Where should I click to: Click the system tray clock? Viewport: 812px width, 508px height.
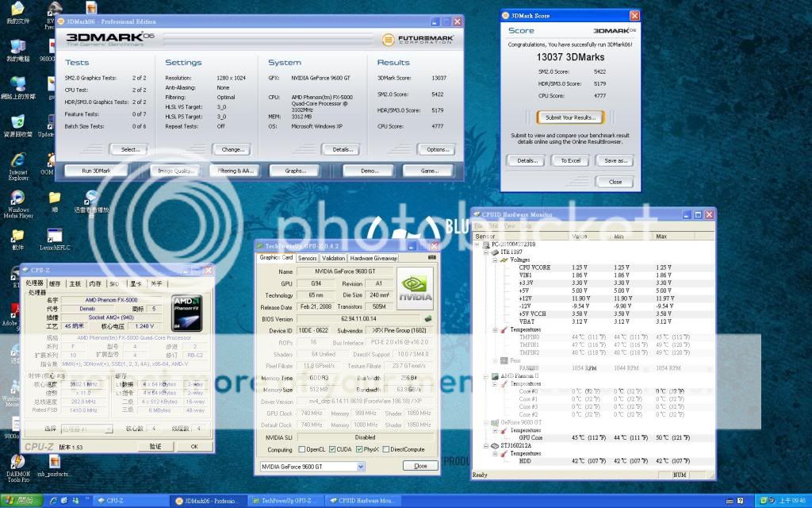(792, 501)
